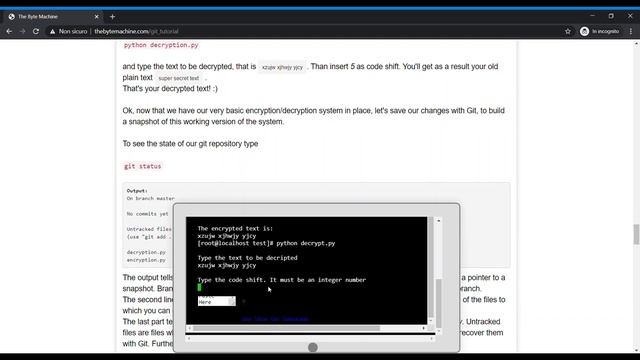The width and height of the screenshot is (640, 360).
Task: Click the inline code 'xzujw xjhwjy yjcy'
Action: tap(282, 67)
